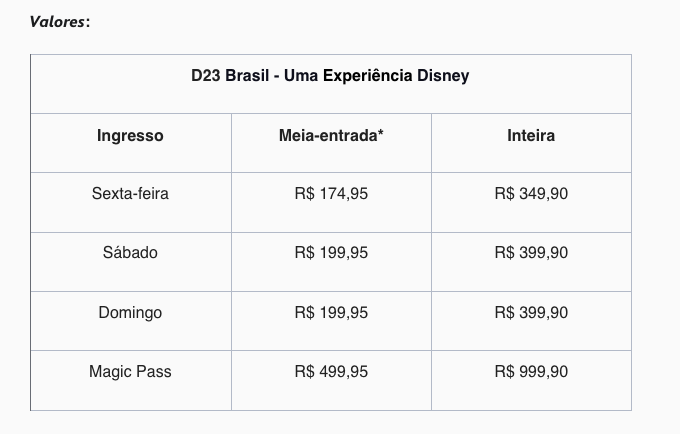Click the Magic Pass full price R$ 999,90
This screenshot has height=434, width=680.
point(531,372)
